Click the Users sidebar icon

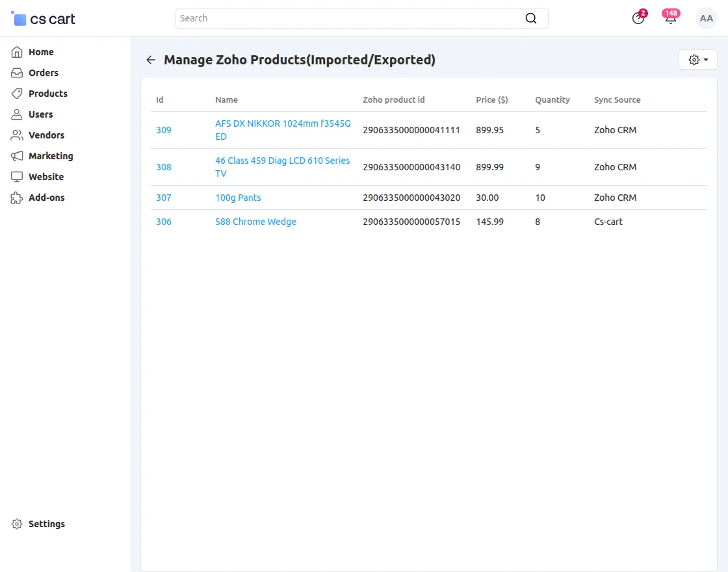click(16, 114)
